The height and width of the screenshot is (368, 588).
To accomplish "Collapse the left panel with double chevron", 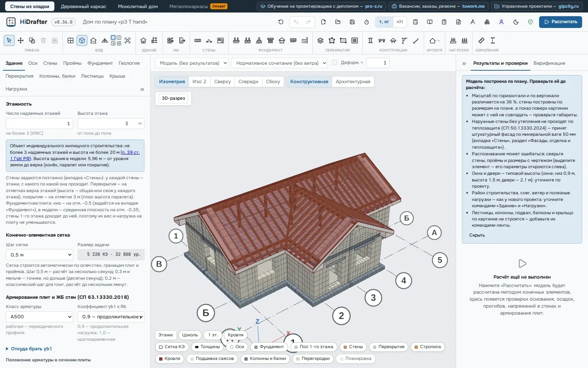I will (x=142, y=89).
